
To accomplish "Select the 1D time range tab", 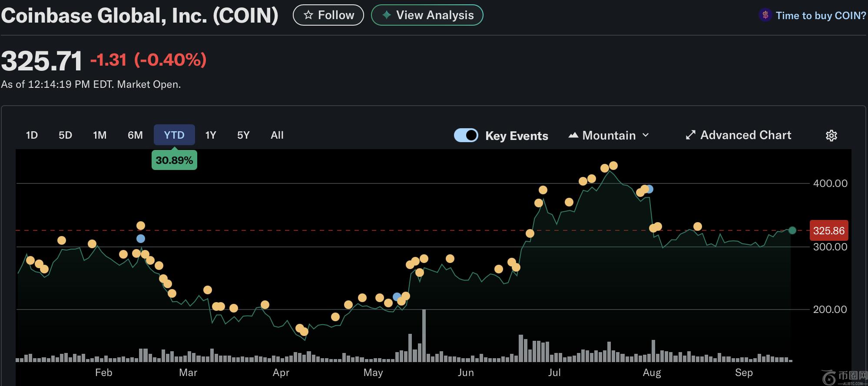I will pyautogui.click(x=32, y=135).
